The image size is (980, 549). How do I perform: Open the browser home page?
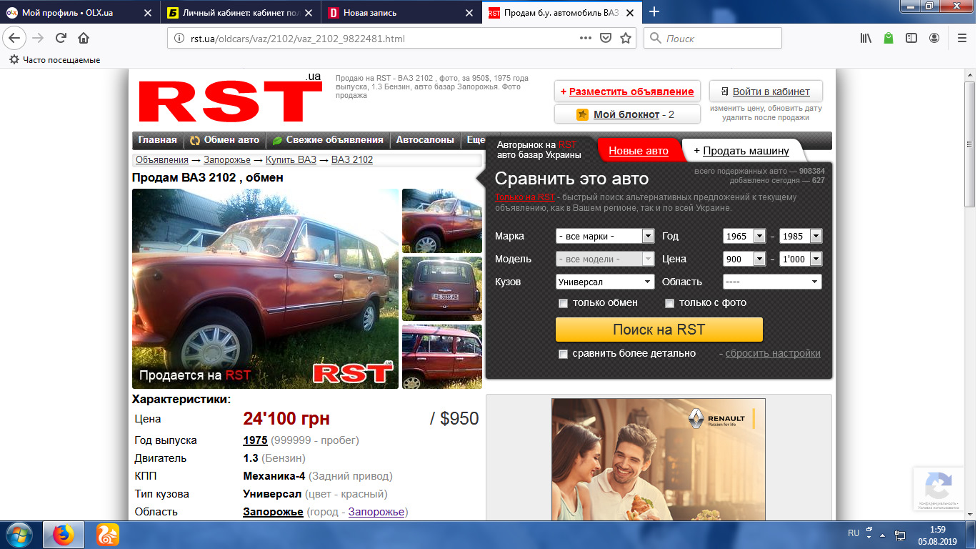[x=84, y=39]
